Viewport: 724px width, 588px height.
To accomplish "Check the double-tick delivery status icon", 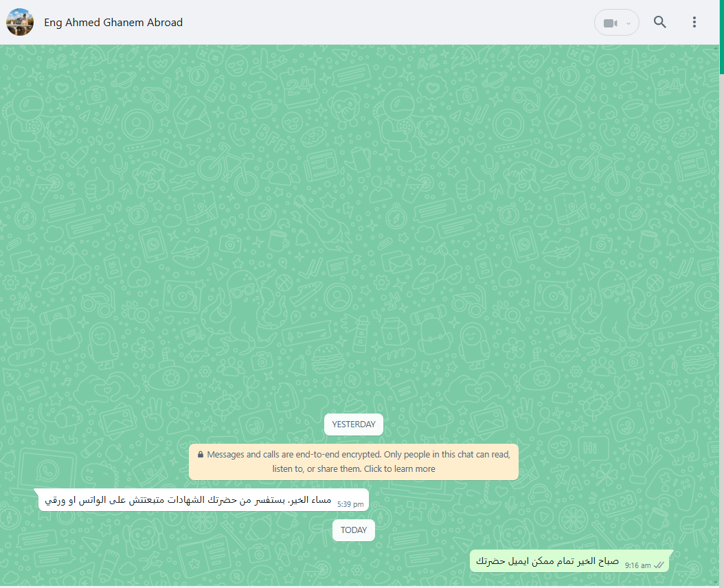I will (x=659, y=565).
